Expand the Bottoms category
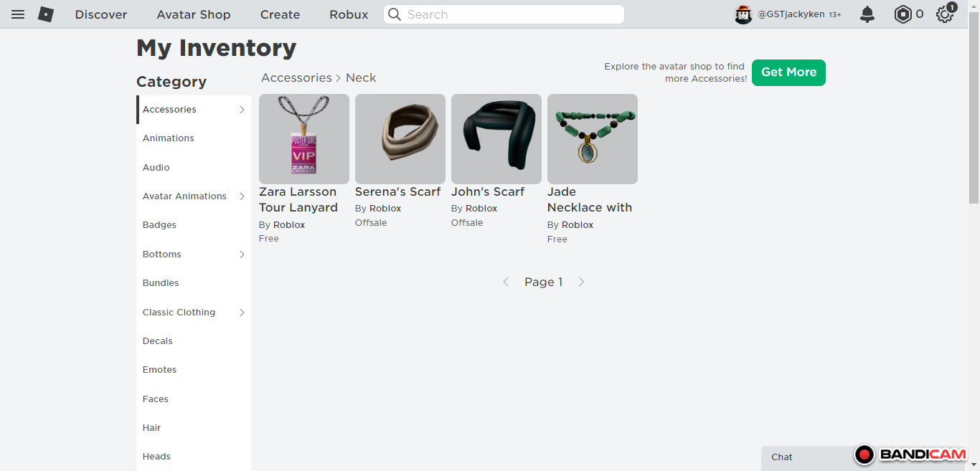This screenshot has width=980, height=471. point(242,254)
